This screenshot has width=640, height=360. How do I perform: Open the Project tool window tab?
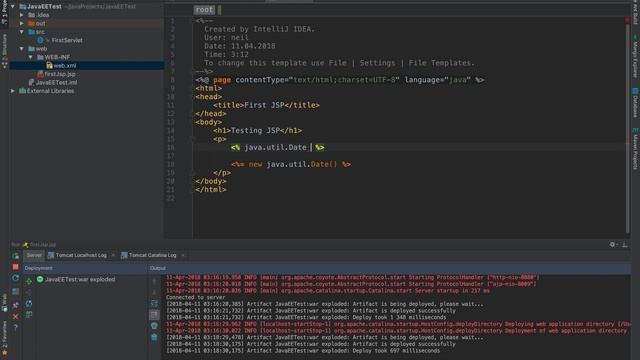click(x=4, y=12)
